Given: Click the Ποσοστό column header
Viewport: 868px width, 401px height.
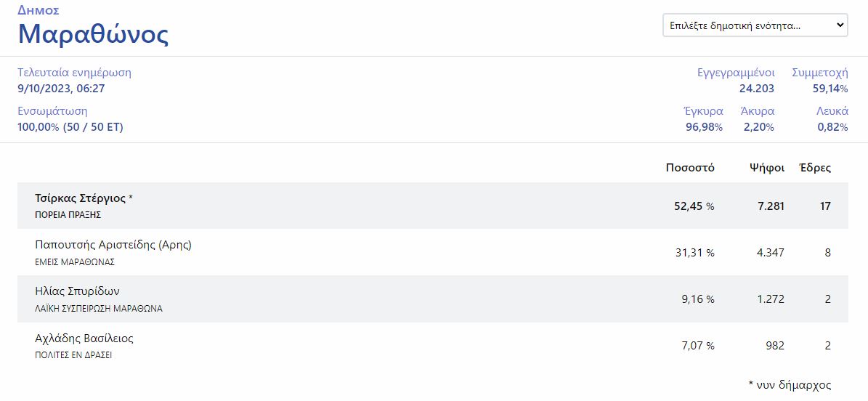Looking at the screenshot, I should [x=689, y=168].
